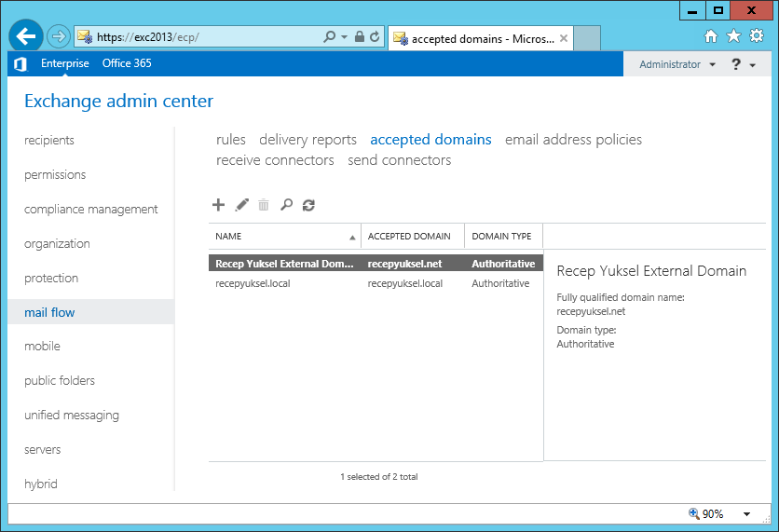
Task: Click the Office logo in the header
Action: coord(20,64)
